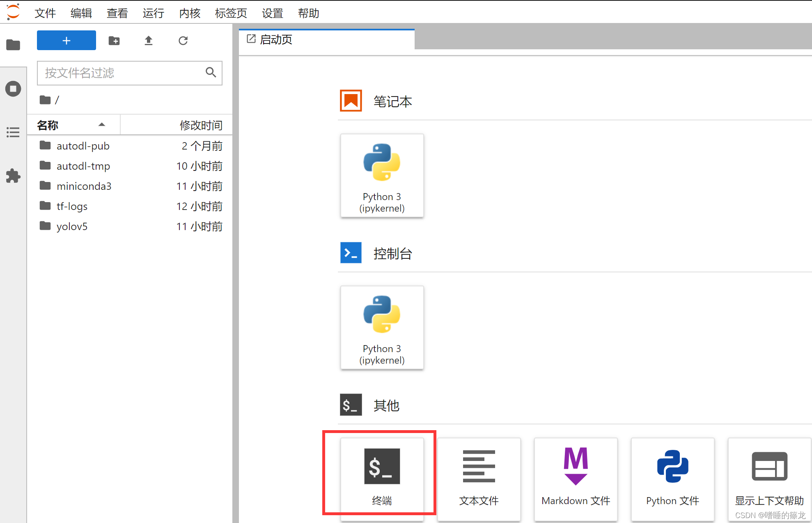Open the 内核 menu
This screenshot has width=812, height=523.
click(189, 13)
